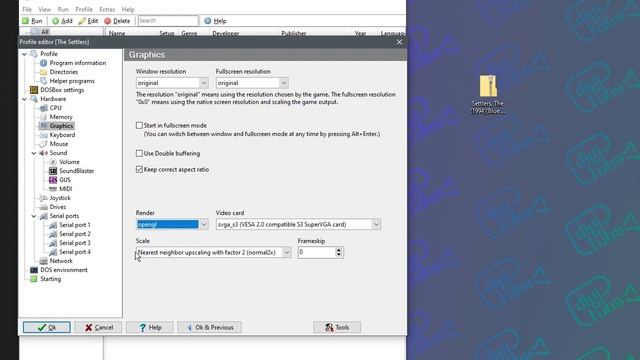The width and height of the screenshot is (640, 360).
Task: Select the Graphics tree item
Action: 61,126
